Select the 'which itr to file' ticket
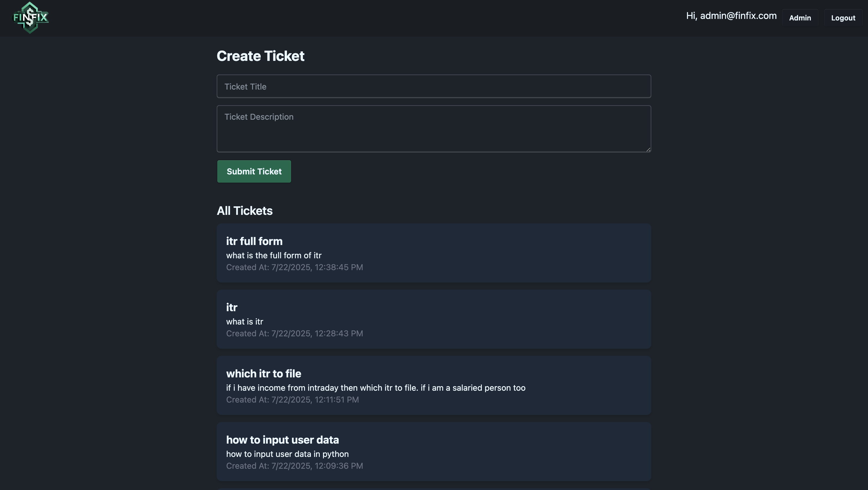The height and width of the screenshot is (490, 868). coord(434,385)
